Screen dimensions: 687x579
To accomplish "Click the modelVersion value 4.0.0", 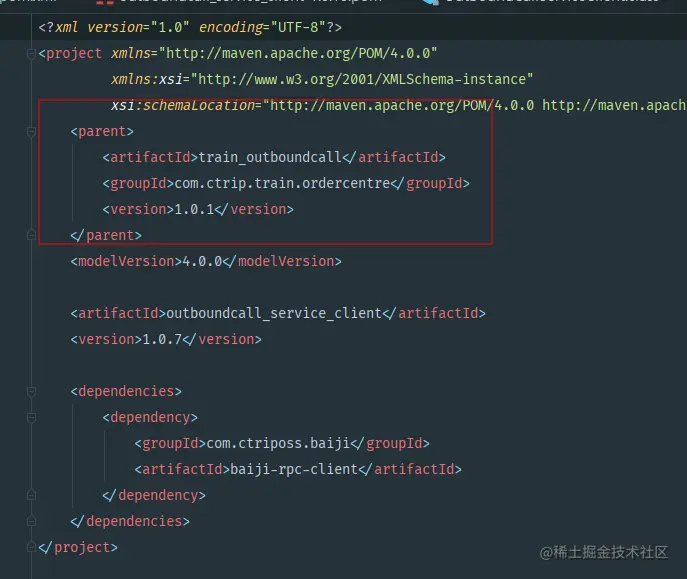I will pyautogui.click(x=202, y=261).
